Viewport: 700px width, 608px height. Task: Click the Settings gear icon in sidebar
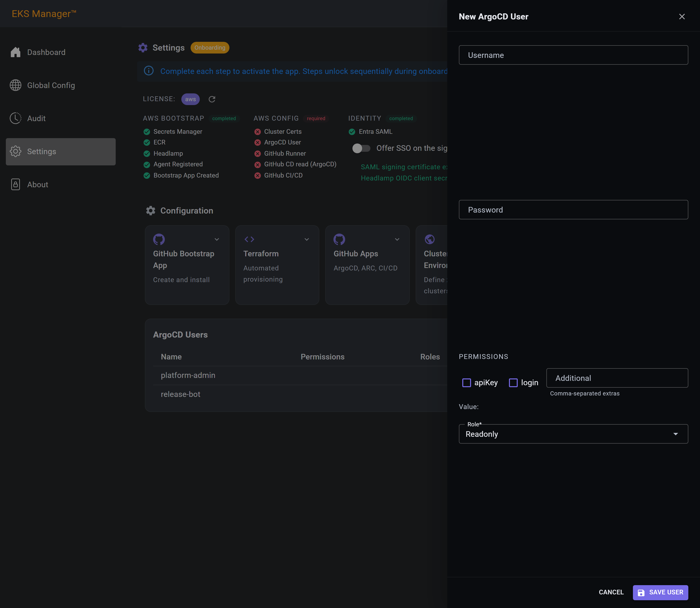16,151
